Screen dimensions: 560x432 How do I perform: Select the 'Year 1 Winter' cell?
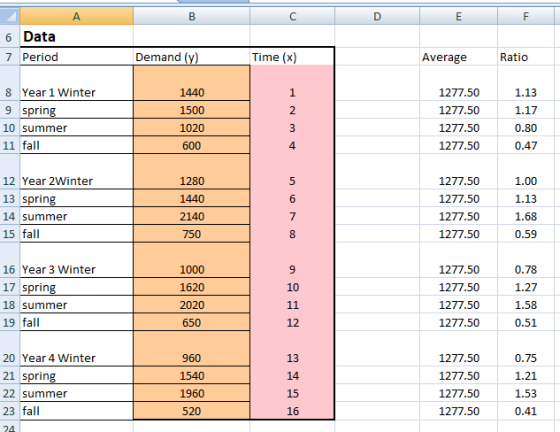point(76,83)
